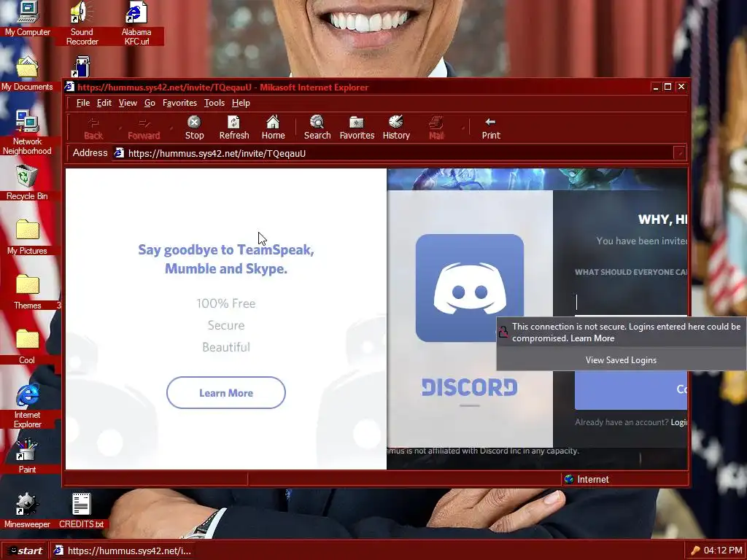Click 'Say goodbye to TeamSpeak' heading
Image resolution: width=747 pixels, height=560 pixels.
point(226,259)
